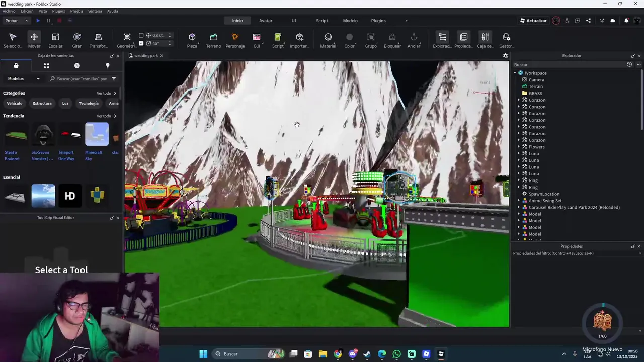Switch to toolbox recent clock tab
The height and width of the screenshot is (362, 644).
(x=77, y=65)
